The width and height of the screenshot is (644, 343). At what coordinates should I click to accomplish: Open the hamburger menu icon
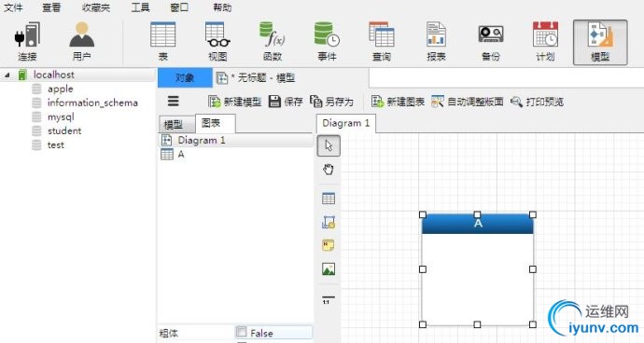(x=174, y=101)
